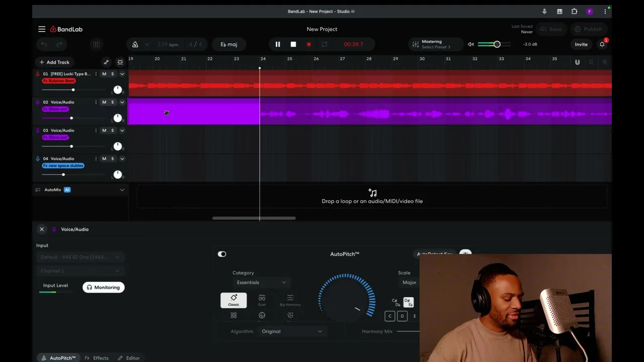Expand track 02 options chevron
Viewport: 644px width, 362px height.
point(122,102)
